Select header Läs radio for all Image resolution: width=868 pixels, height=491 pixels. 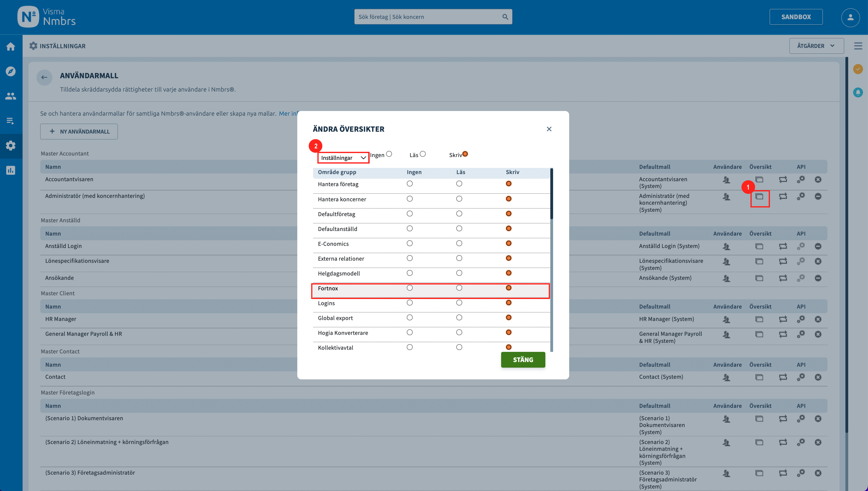[423, 154]
